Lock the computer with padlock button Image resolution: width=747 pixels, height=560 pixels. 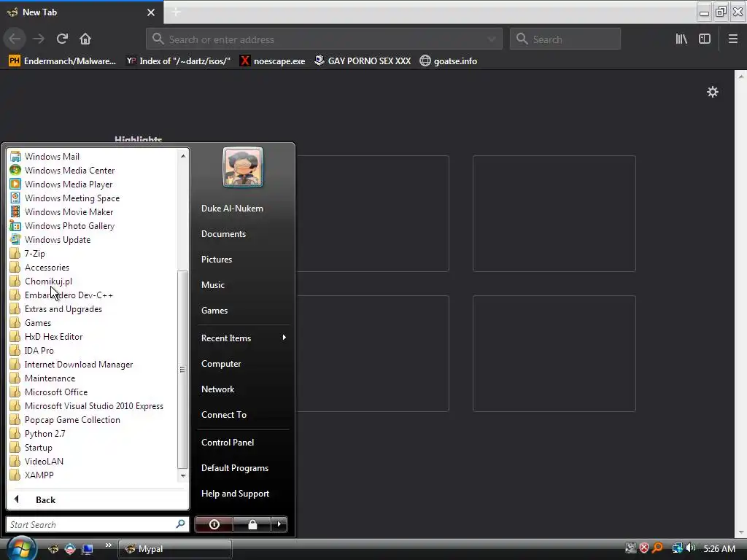pyautogui.click(x=252, y=524)
